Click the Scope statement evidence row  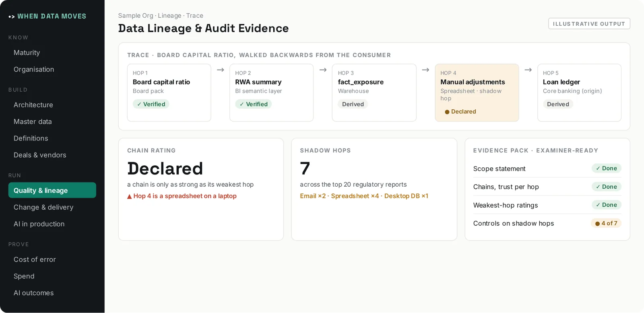click(x=547, y=169)
